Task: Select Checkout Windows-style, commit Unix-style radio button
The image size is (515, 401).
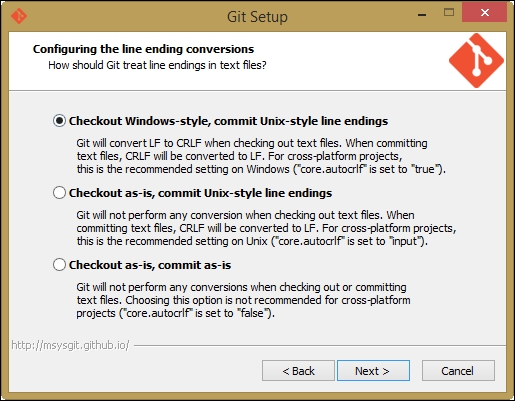Action: pos(59,121)
